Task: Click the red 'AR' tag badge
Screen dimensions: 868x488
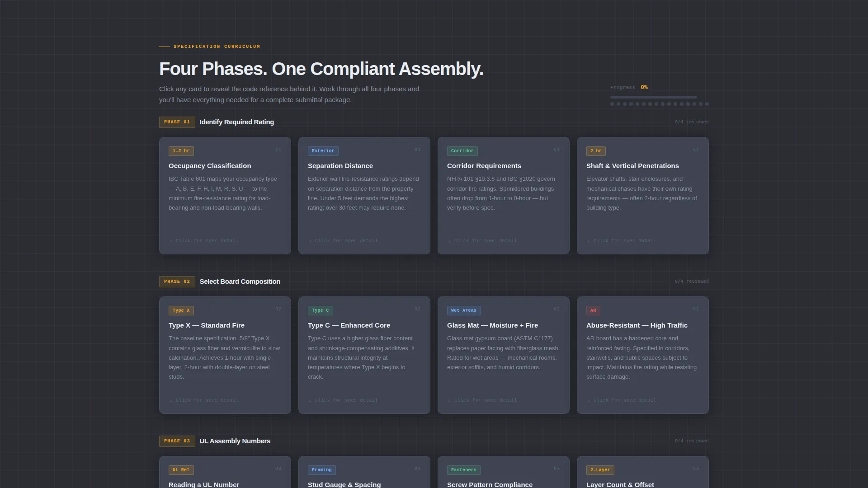Action: coord(593,310)
